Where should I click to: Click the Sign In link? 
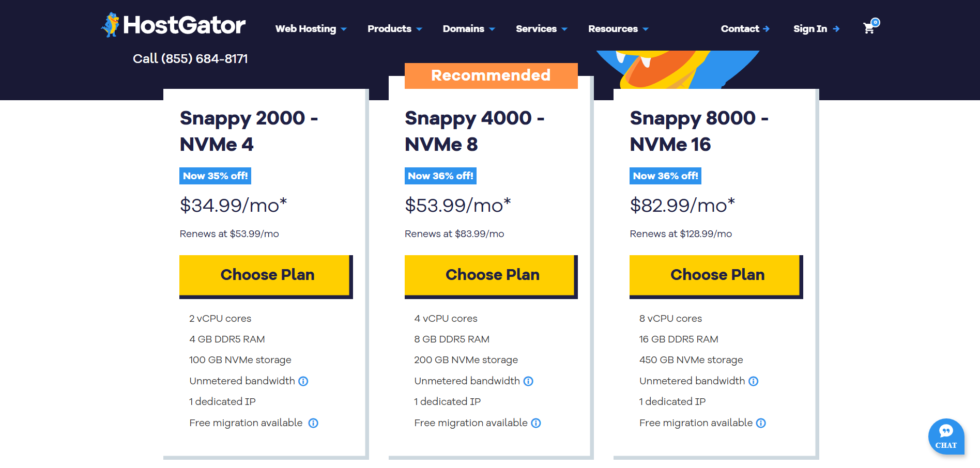[816, 29]
